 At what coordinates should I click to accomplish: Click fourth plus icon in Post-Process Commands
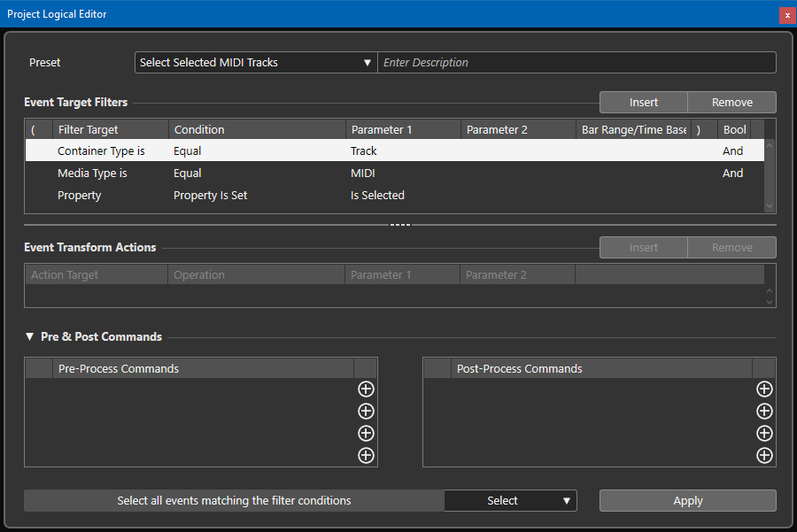(764, 456)
